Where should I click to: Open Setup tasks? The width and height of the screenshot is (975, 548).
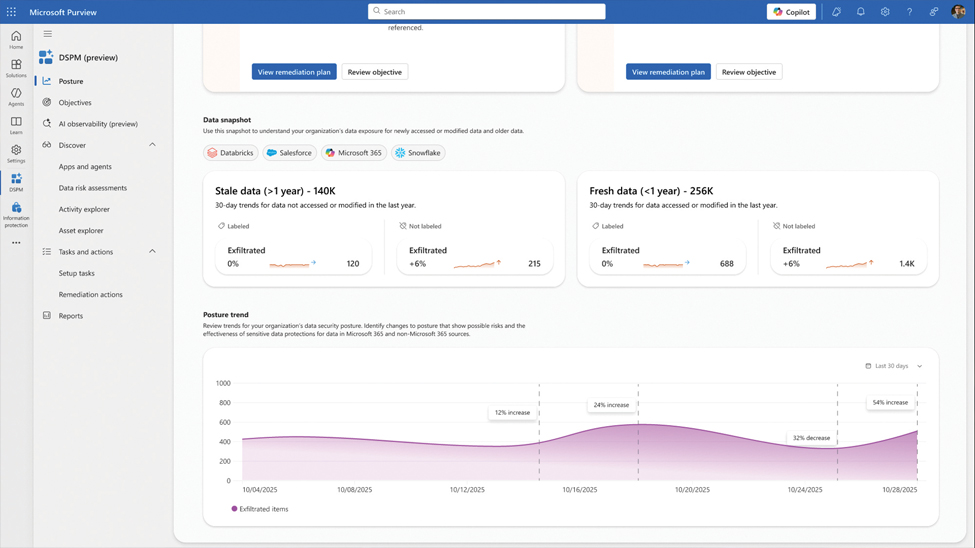click(76, 273)
